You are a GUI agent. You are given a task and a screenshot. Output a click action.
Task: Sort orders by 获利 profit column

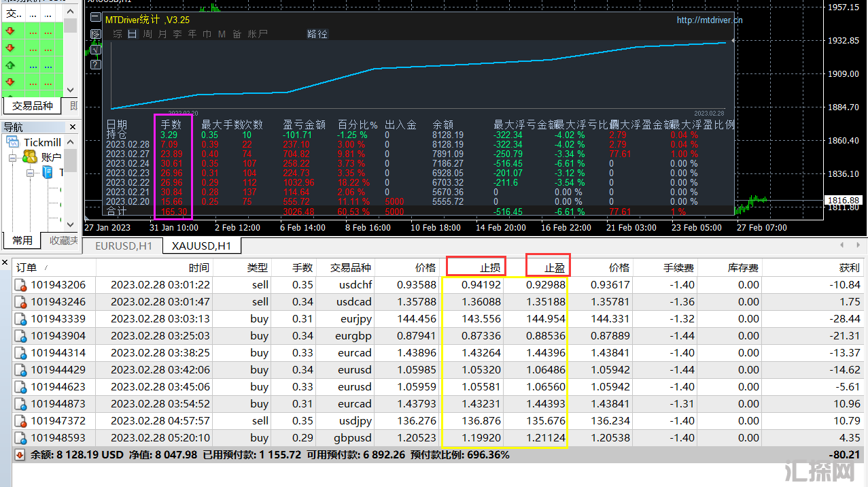tap(849, 268)
